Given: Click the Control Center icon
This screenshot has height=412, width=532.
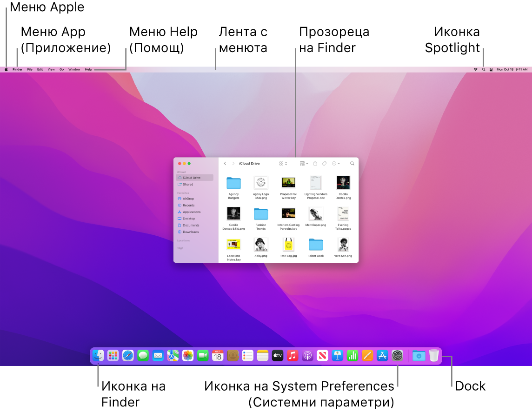Looking at the screenshot, I should click(492, 69).
